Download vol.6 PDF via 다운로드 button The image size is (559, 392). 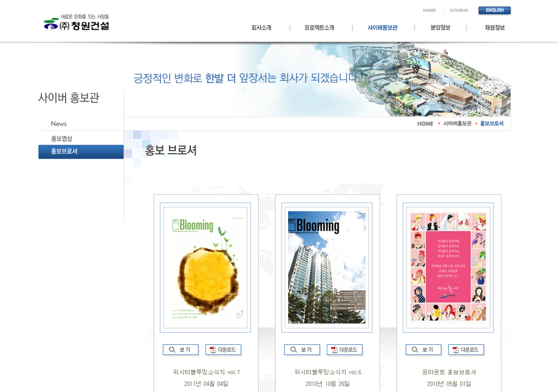pyautogui.click(x=345, y=350)
